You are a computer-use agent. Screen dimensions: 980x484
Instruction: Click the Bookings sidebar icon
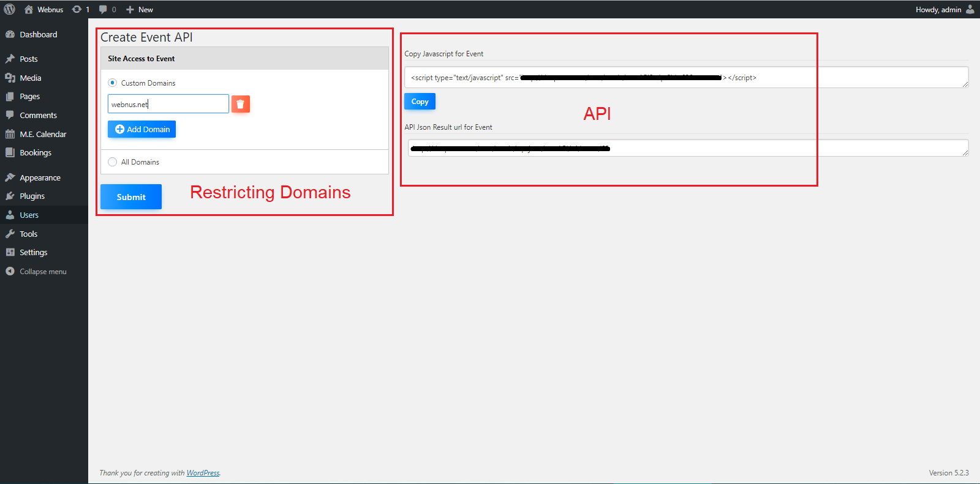click(x=10, y=152)
